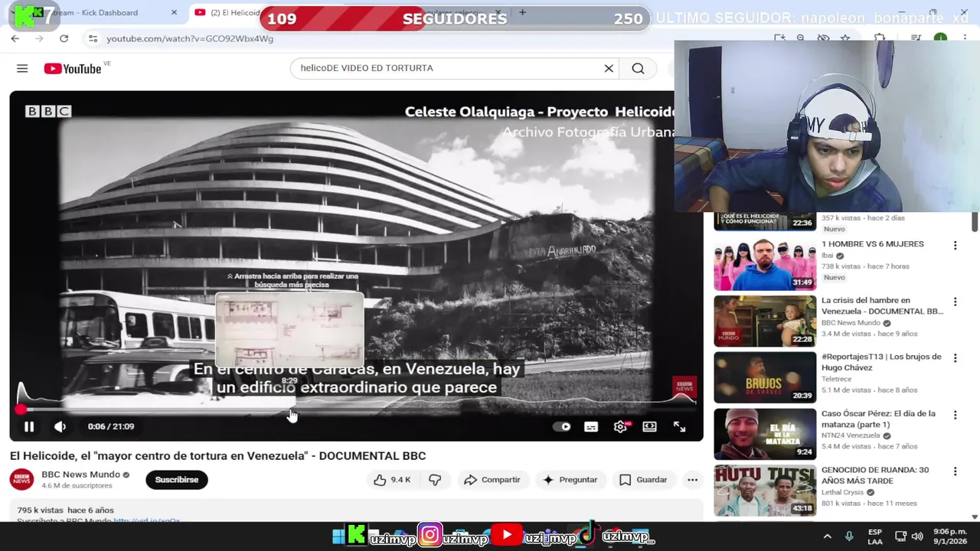Click the youtube.com URL address bar
Screen dimensions: 980x551
[x=190, y=38]
